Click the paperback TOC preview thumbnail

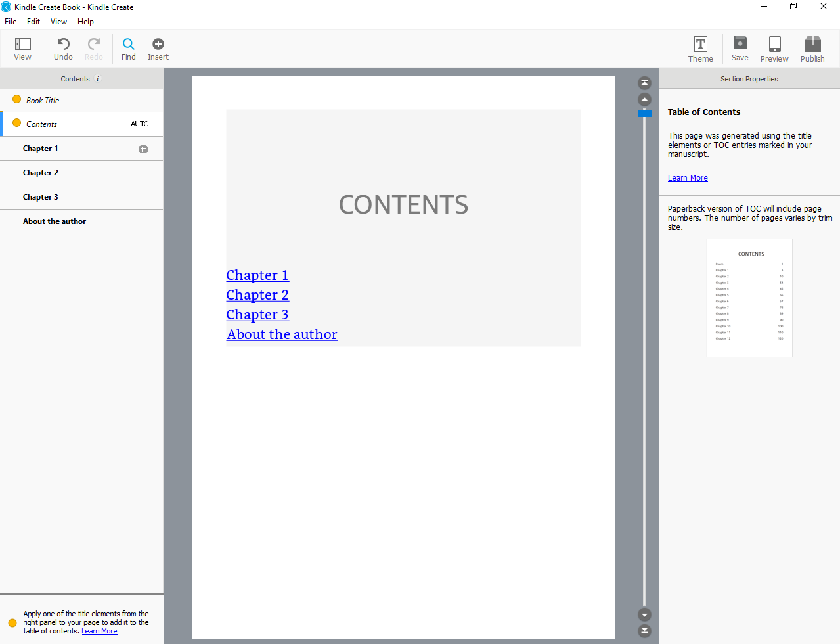(x=749, y=298)
